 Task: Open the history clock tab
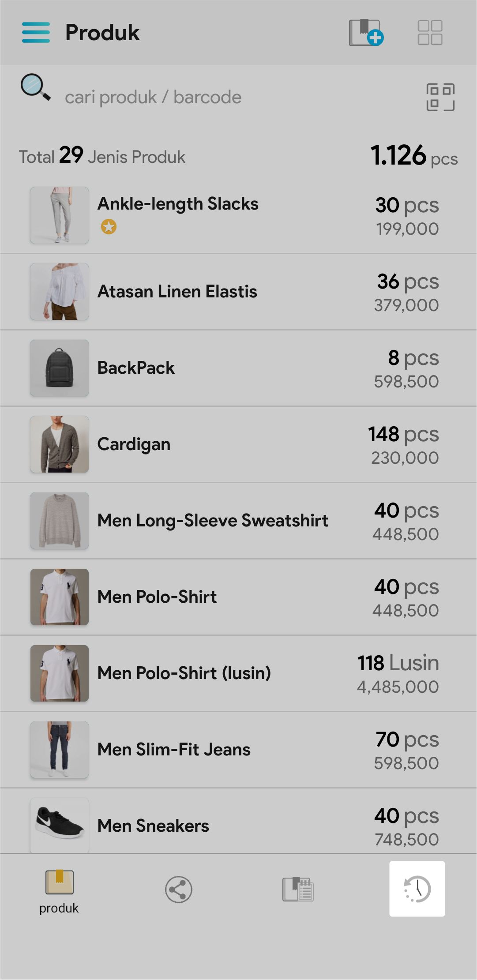coord(417,889)
